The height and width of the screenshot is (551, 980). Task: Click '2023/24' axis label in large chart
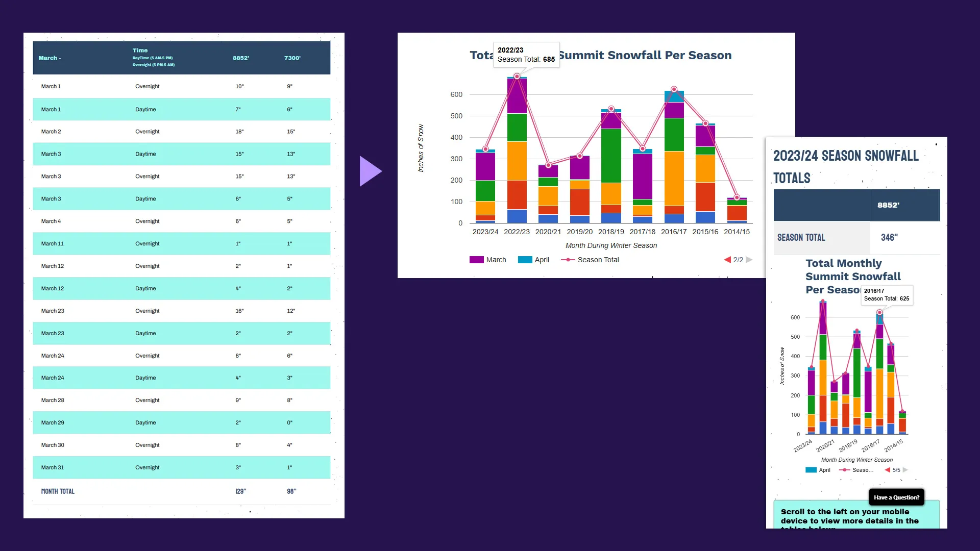485,232
